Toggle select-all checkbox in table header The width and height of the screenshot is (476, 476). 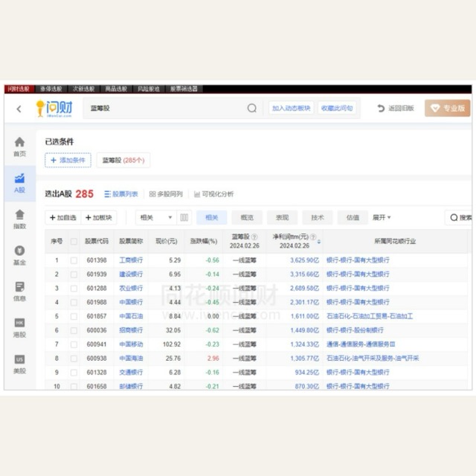(74, 242)
